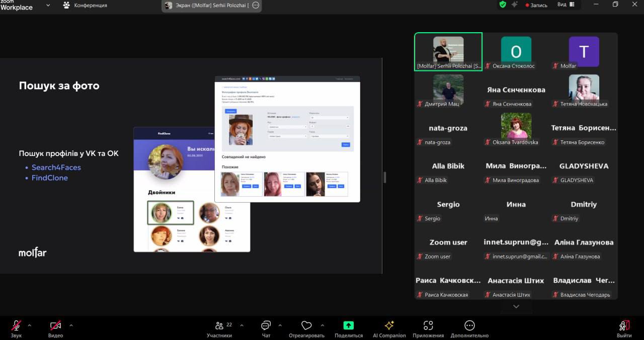Click the green encryption shield icon
644x340 pixels.
[x=502, y=5]
